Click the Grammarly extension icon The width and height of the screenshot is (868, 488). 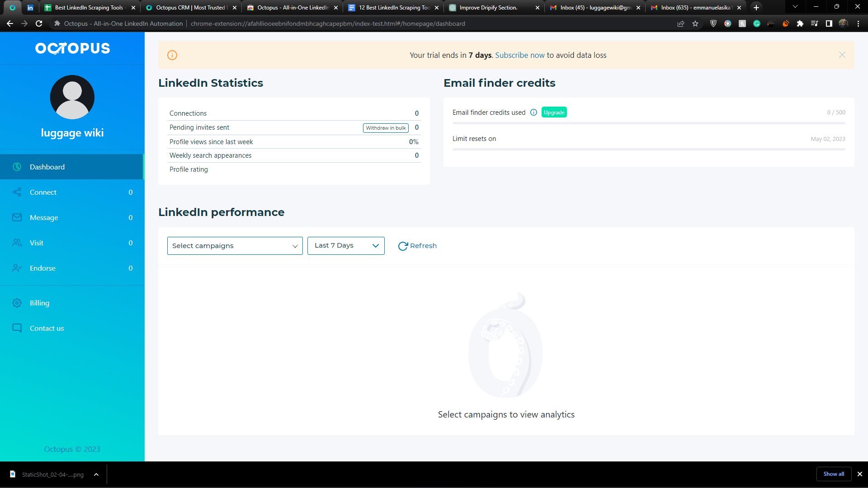pyautogui.click(x=757, y=23)
